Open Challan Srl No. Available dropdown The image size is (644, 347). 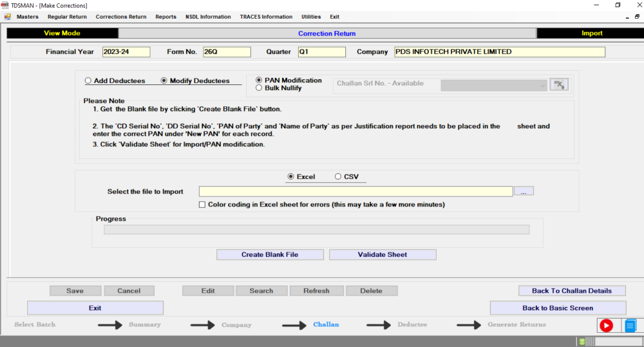tap(494, 86)
